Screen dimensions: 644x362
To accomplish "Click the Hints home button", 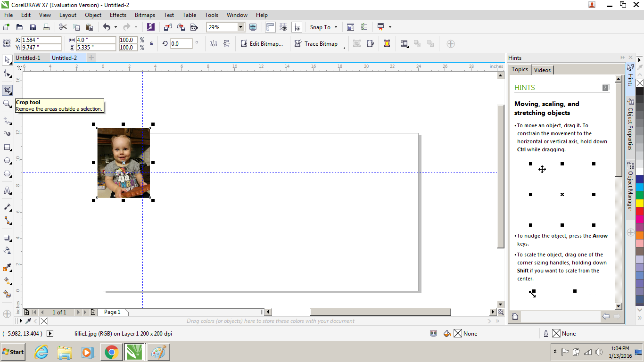I will coord(515,317).
